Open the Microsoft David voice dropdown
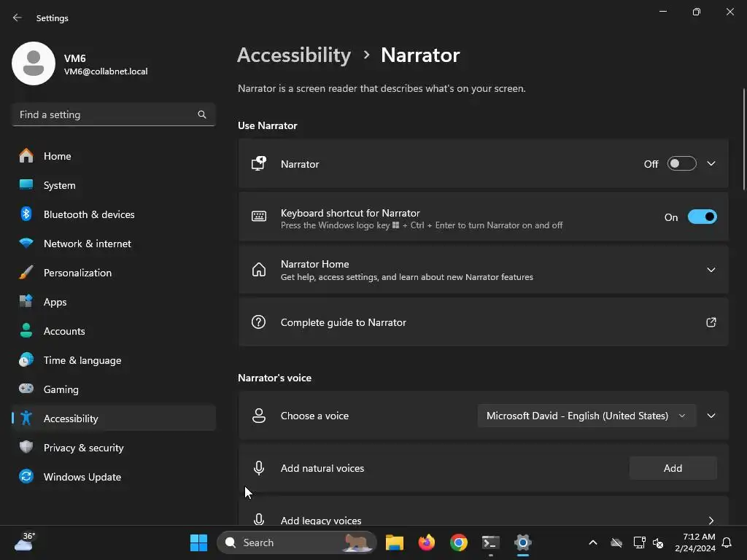 (x=587, y=416)
